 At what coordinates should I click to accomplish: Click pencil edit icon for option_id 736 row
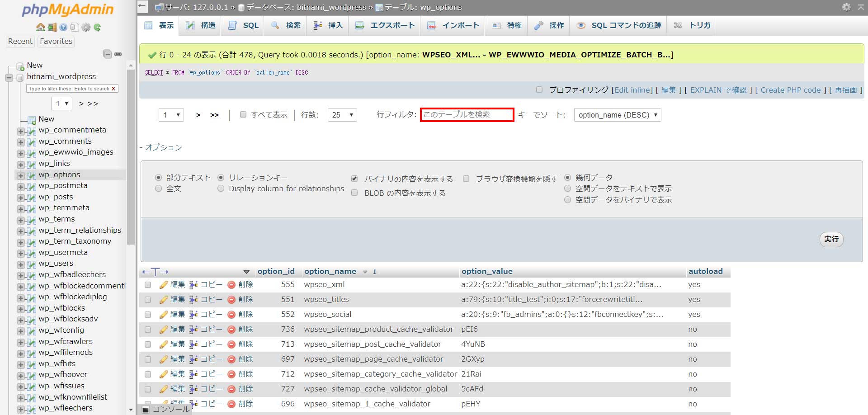pyautogui.click(x=164, y=329)
